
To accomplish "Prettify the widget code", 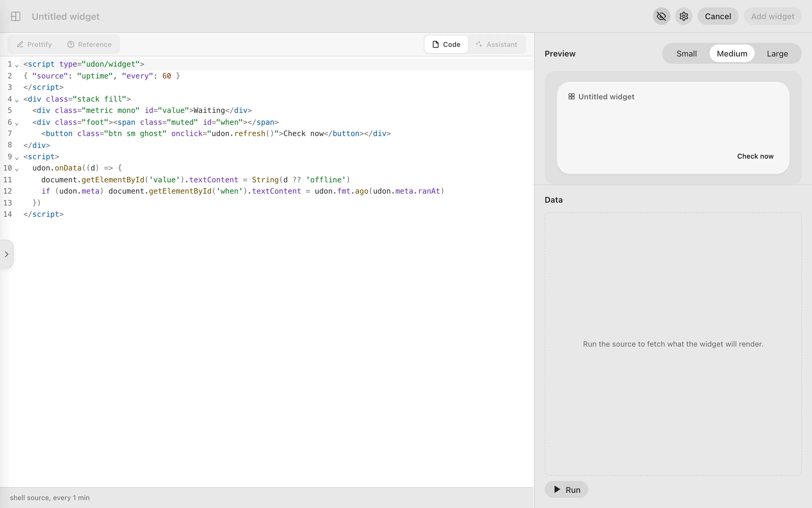I will [x=34, y=44].
